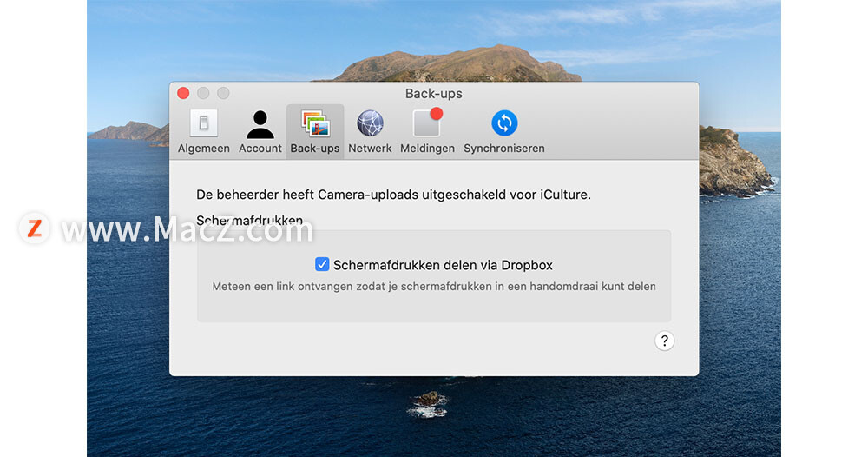The width and height of the screenshot is (868, 457).
Task: Open the Netwerk globe icon
Action: (370, 123)
